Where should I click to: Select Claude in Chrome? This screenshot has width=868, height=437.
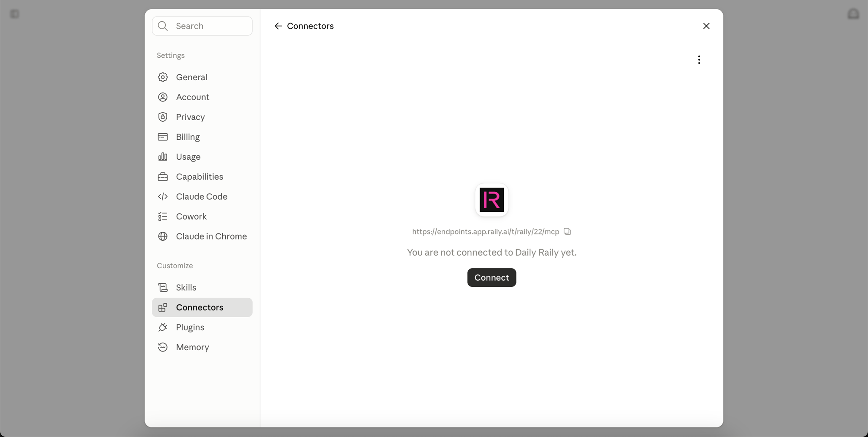coord(202,237)
